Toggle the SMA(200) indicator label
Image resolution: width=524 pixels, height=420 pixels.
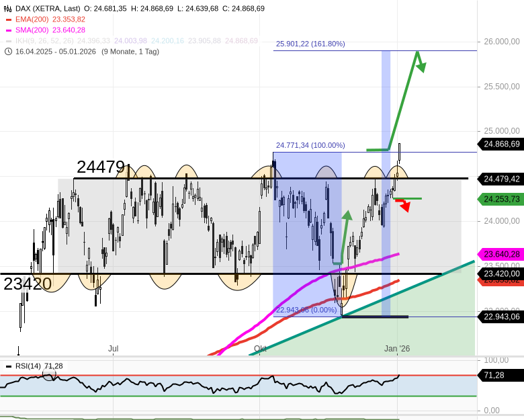tap(40, 30)
